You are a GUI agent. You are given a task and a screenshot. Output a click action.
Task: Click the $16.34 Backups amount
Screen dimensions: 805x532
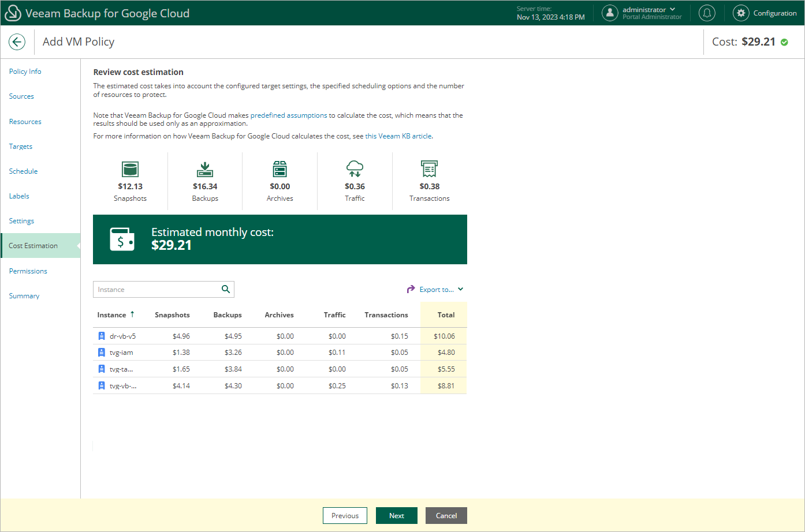(x=205, y=186)
